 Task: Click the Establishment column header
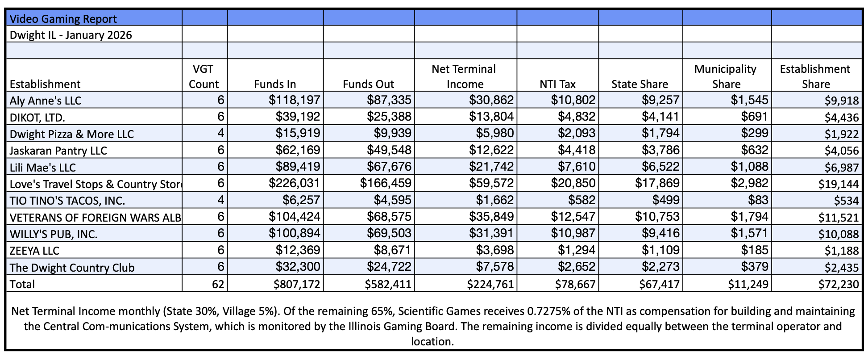45,84
